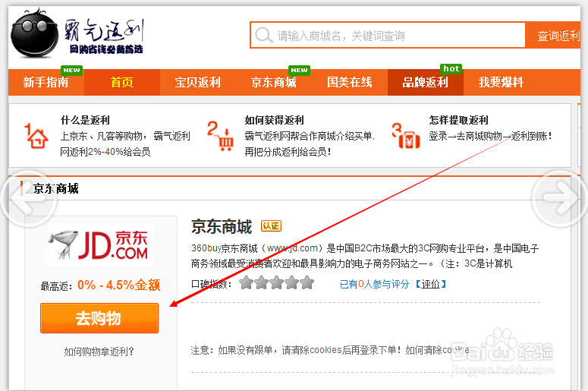Screen dimensions: 588x391
Task: Go to previous slide with left arrow
Action: point(29,198)
